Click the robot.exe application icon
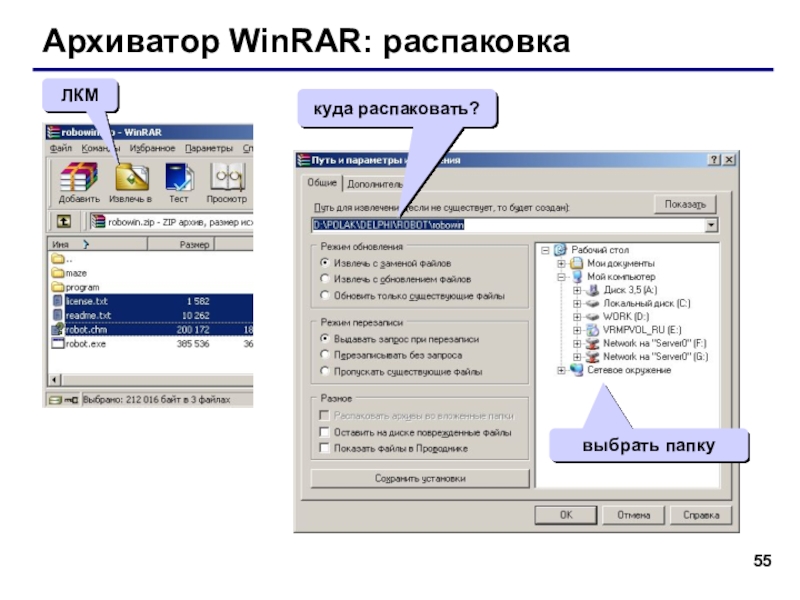The height and width of the screenshot is (600, 800). click(x=58, y=343)
